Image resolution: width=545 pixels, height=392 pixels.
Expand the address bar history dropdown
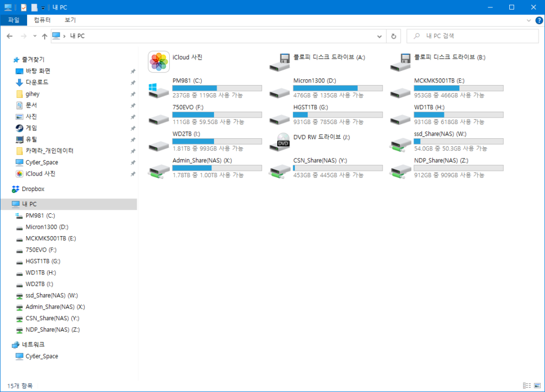tap(379, 36)
